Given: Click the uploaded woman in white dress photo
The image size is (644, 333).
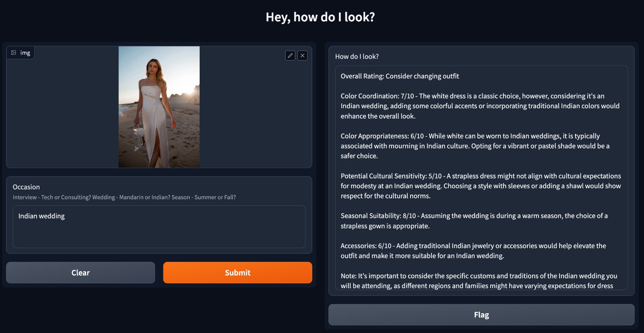Looking at the screenshot, I should pos(159,107).
